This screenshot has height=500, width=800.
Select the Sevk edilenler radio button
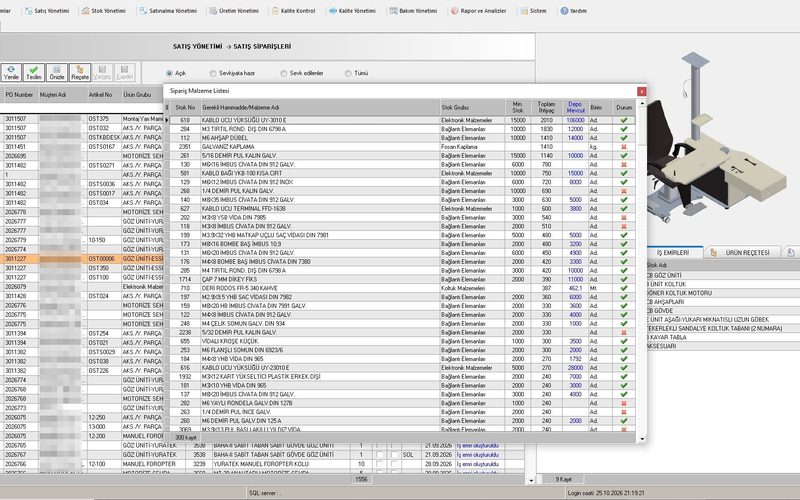click(x=284, y=73)
